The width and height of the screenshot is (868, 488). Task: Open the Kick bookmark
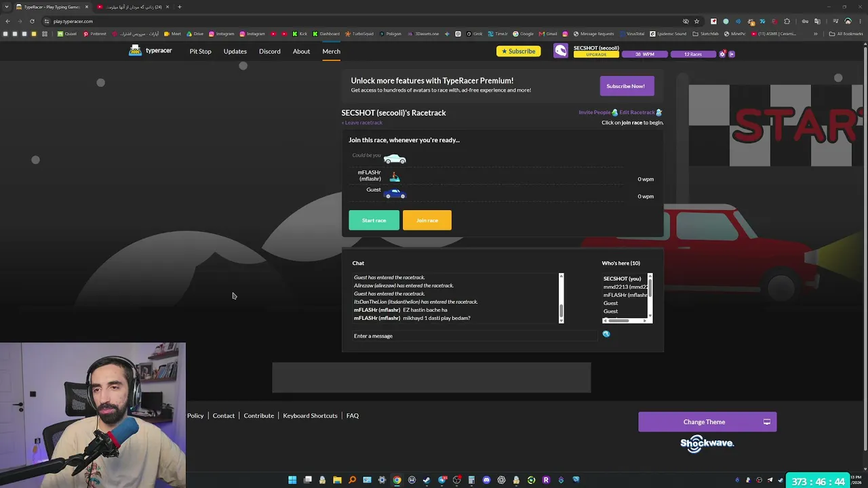coord(300,34)
